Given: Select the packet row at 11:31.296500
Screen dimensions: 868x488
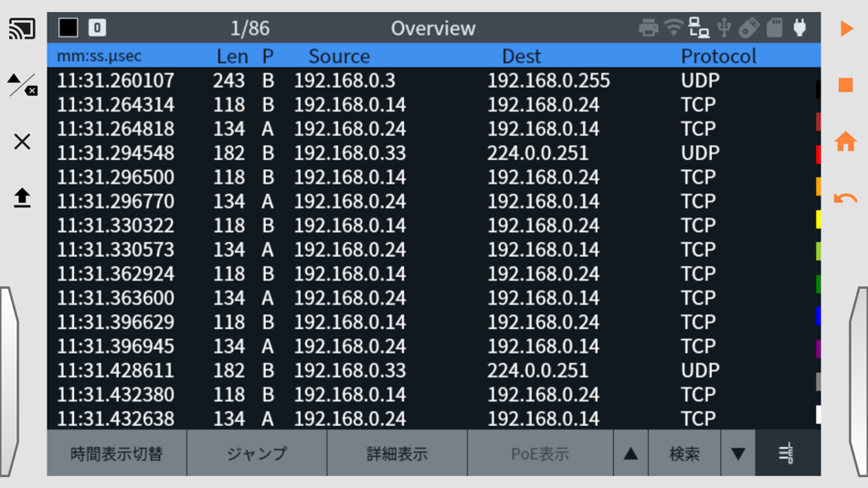Looking at the screenshot, I should coord(432,177).
